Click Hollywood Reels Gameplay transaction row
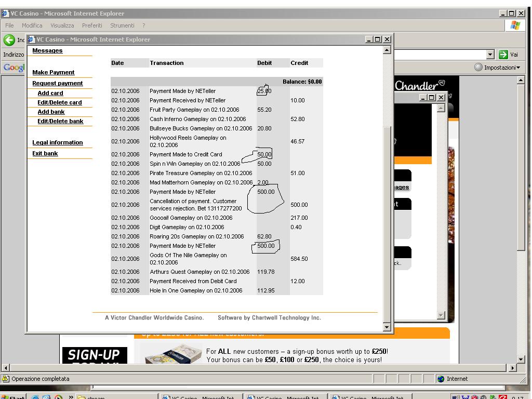 217,141
